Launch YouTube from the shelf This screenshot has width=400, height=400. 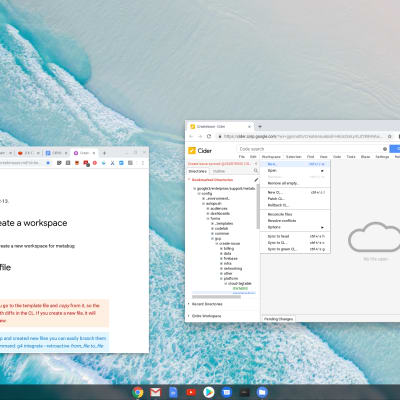pyautogui.click(x=191, y=392)
